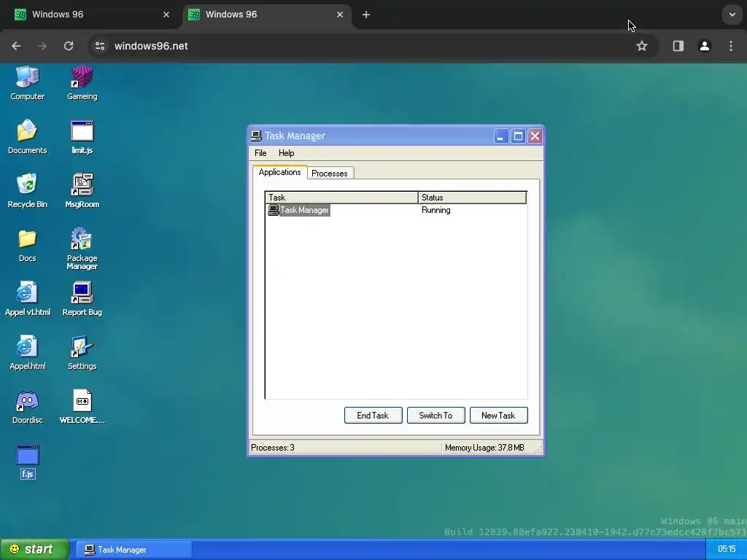The height and width of the screenshot is (560, 747).
Task: Open the Chrome three-dot menu
Action: pyautogui.click(x=731, y=46)
